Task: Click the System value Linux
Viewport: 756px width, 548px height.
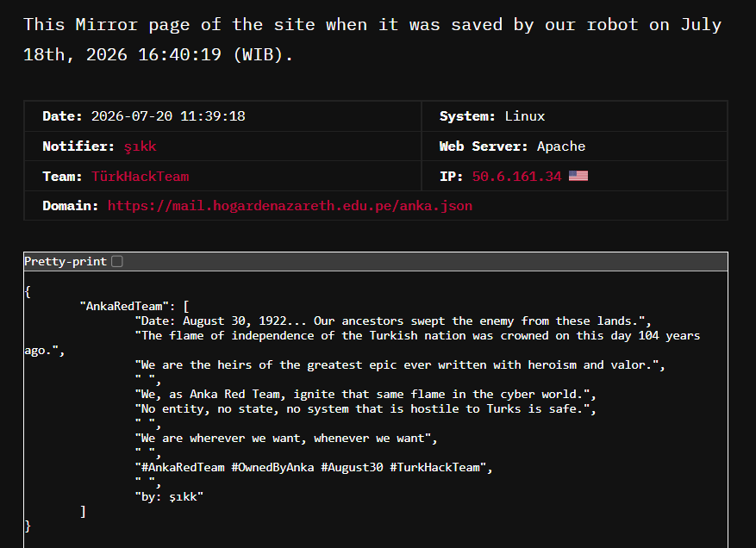Action: [x=525, y=116]
